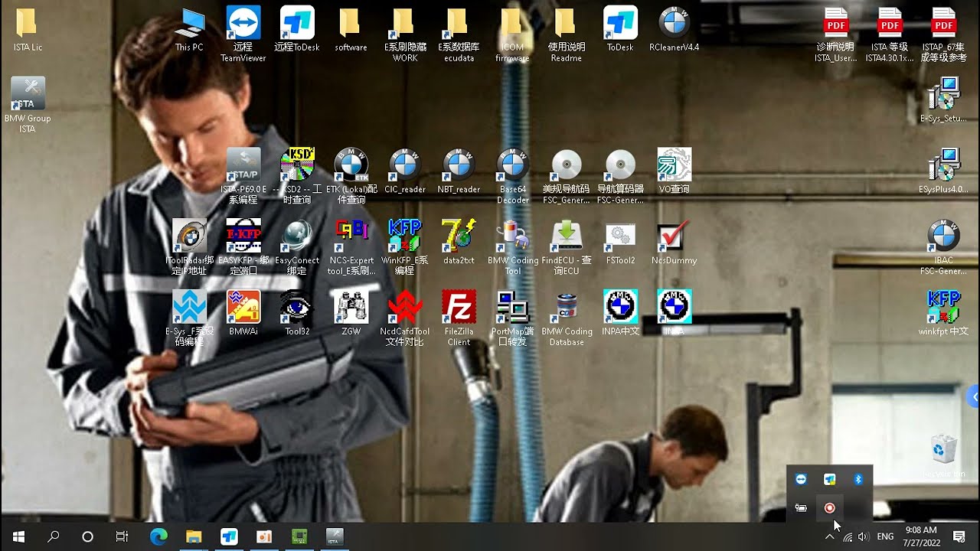The height and width of the screenshot is (551, 980).
Task: Open the VO lookup shortcut
Action: click(674, 171)
